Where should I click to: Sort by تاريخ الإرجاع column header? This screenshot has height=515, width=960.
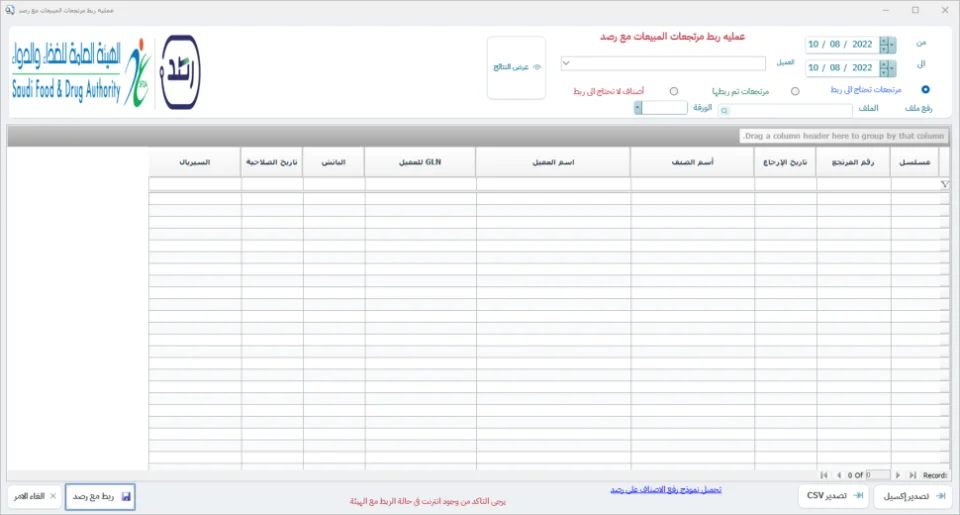(785, 162)
